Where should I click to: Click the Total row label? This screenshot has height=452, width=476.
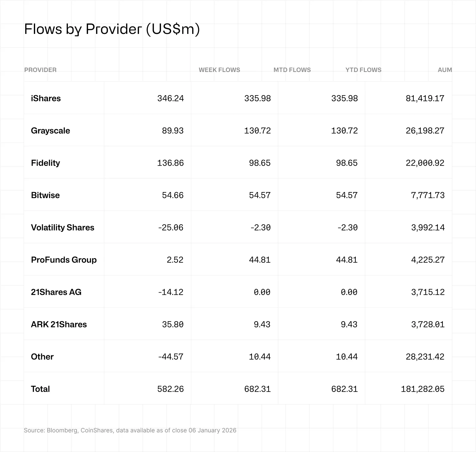tap(40, 389)
